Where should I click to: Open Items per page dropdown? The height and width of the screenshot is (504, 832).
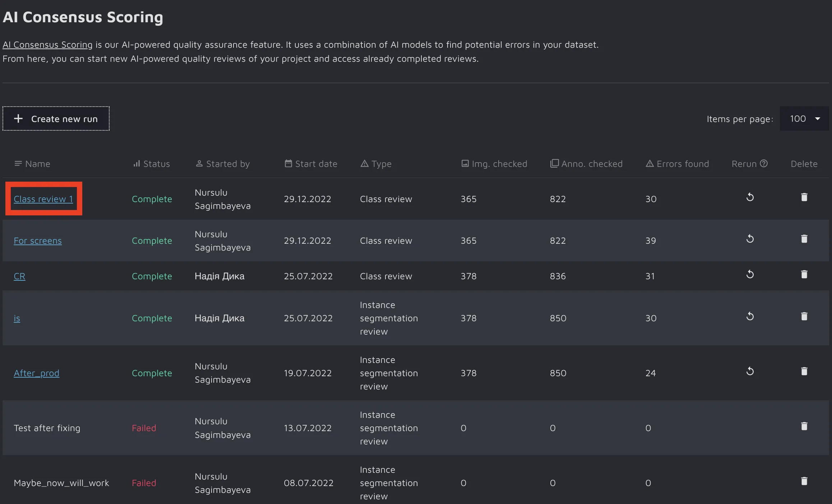[804, 119]
